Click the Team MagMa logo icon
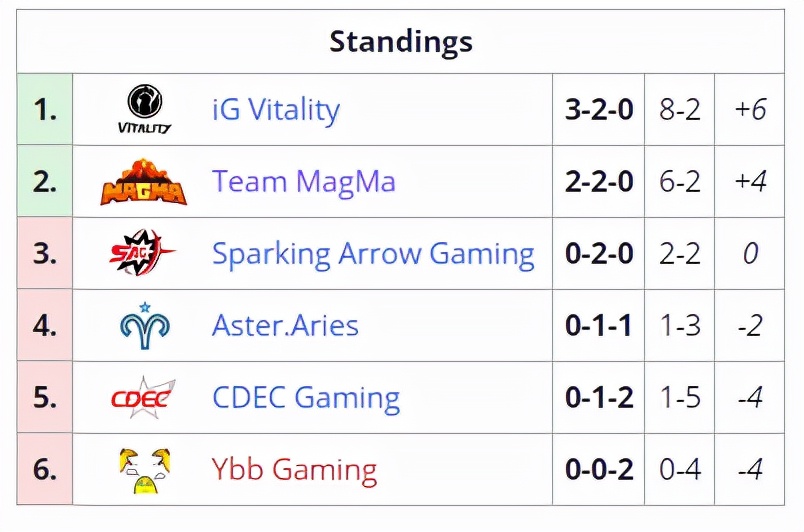 click(x=144, y=182)
